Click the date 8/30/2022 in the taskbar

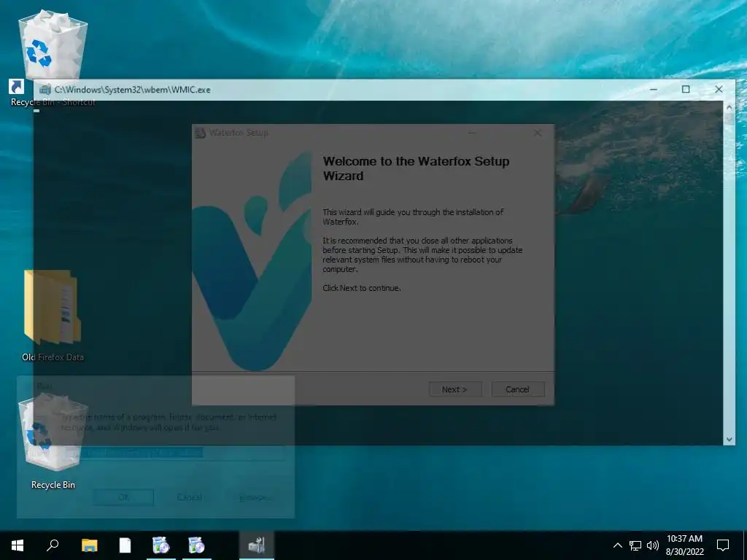[684, 552]
